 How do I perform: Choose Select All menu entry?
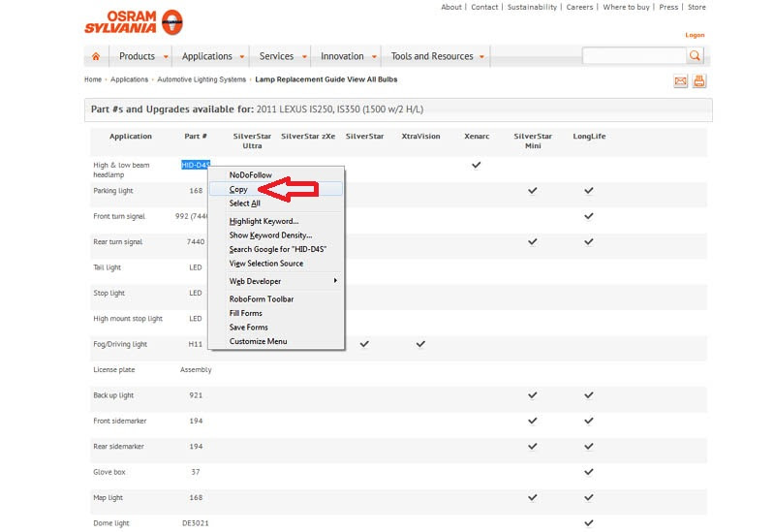(x=276, y=203)
